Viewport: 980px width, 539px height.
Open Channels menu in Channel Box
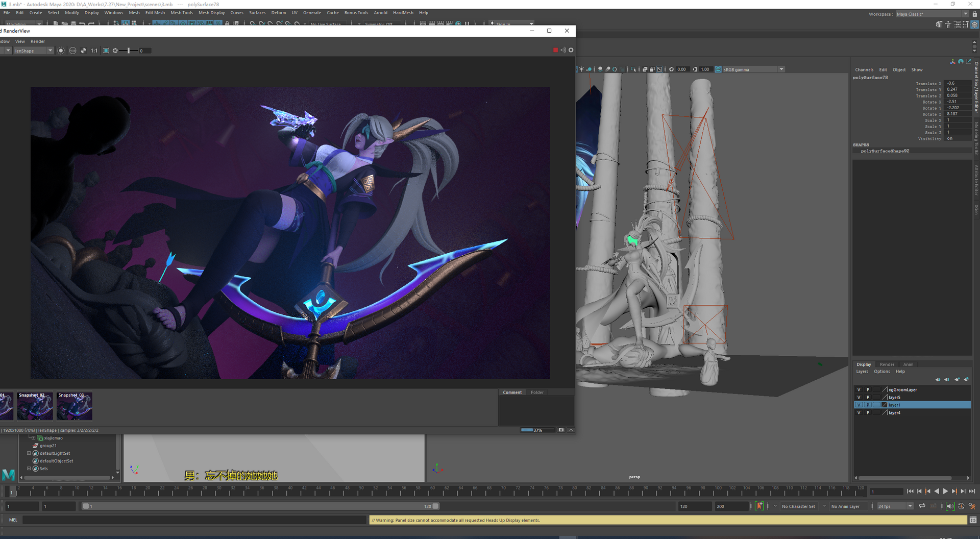(x=864, y=70)
